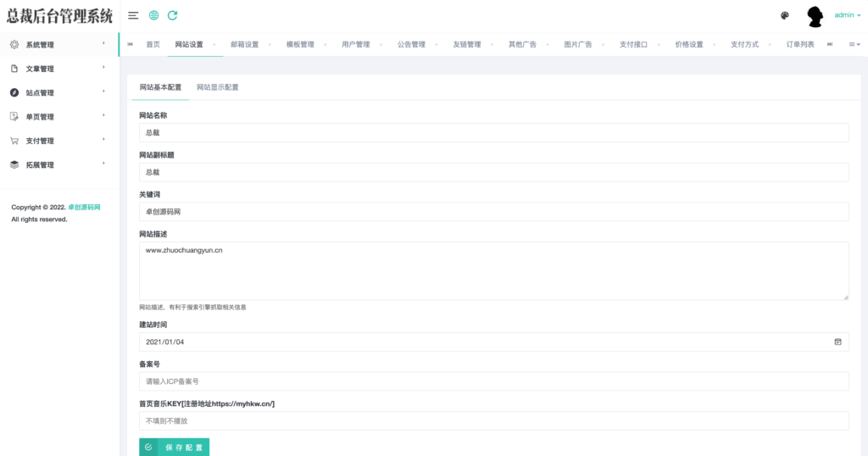Expand the 单页管理 menu arrow
This screenshot has height=456, width=868.
[103, 115]
